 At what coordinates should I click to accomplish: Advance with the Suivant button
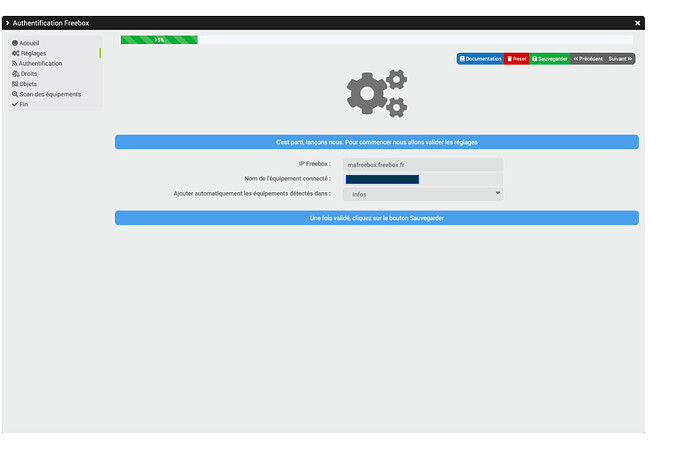coord(620,59)
